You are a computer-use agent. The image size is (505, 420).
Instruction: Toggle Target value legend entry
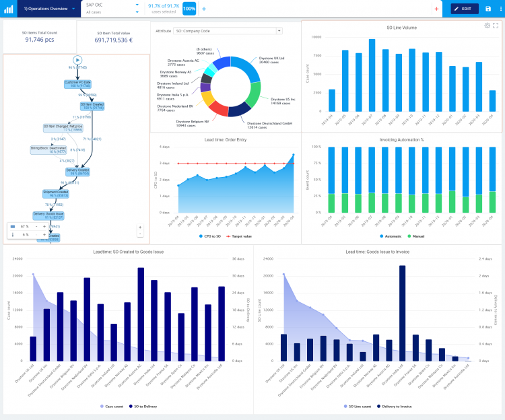click(239, 236)
